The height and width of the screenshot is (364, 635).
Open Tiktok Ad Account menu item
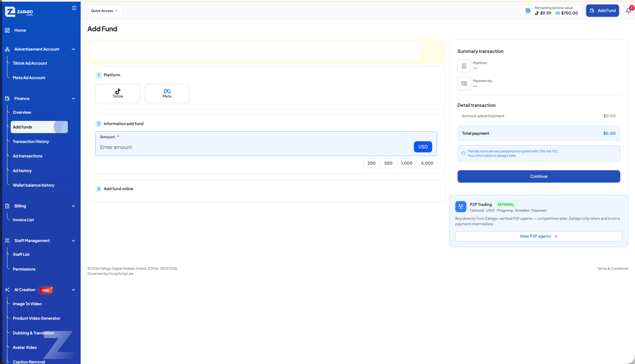click(x=30, y=63)
